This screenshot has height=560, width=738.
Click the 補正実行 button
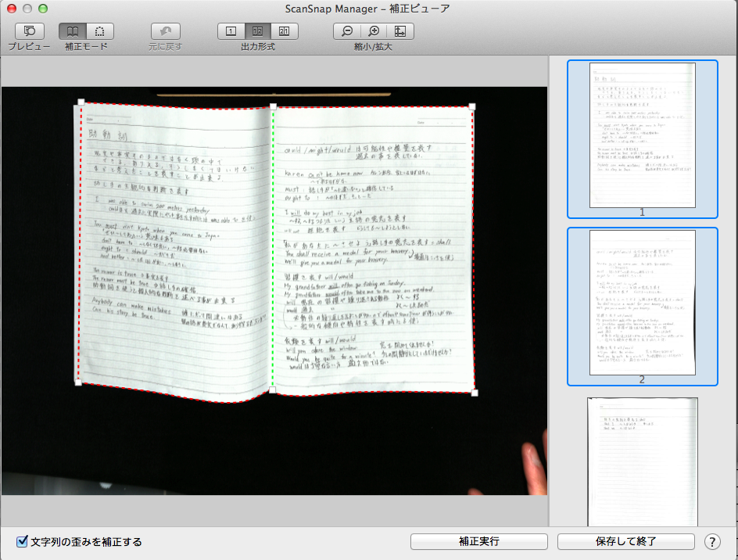coord(479,542)
